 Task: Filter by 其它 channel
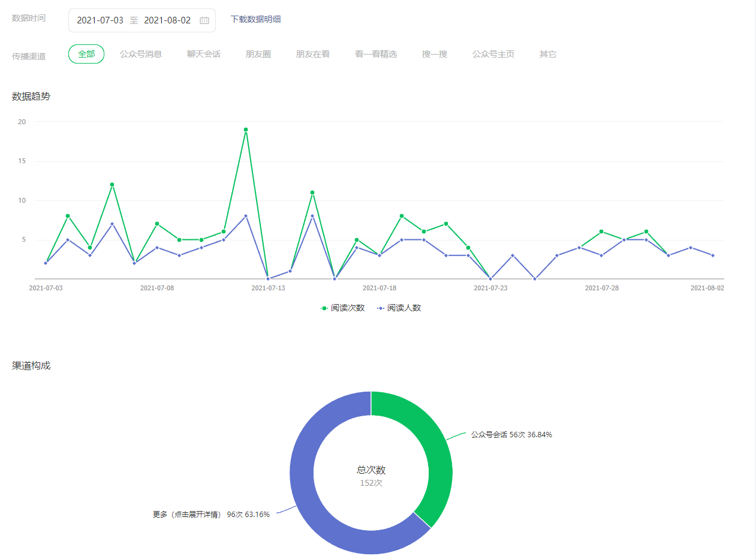click(548, 54)
